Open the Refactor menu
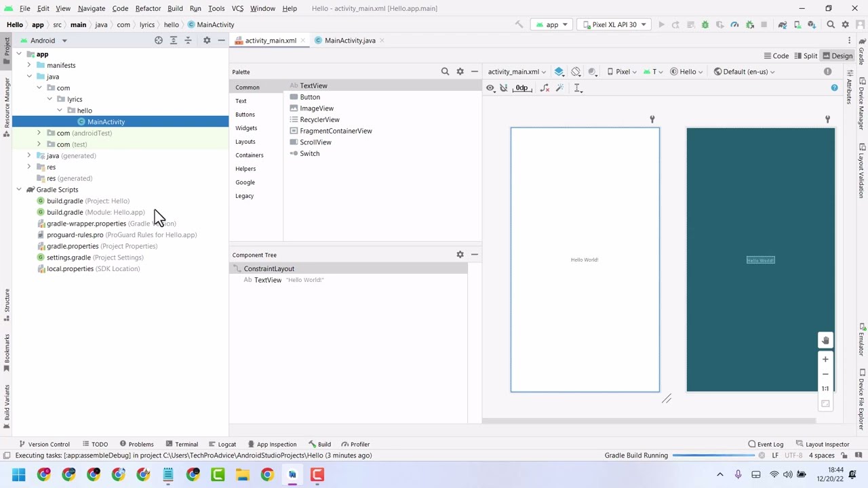This screenshot has height=488, width=868. [148, 8]
